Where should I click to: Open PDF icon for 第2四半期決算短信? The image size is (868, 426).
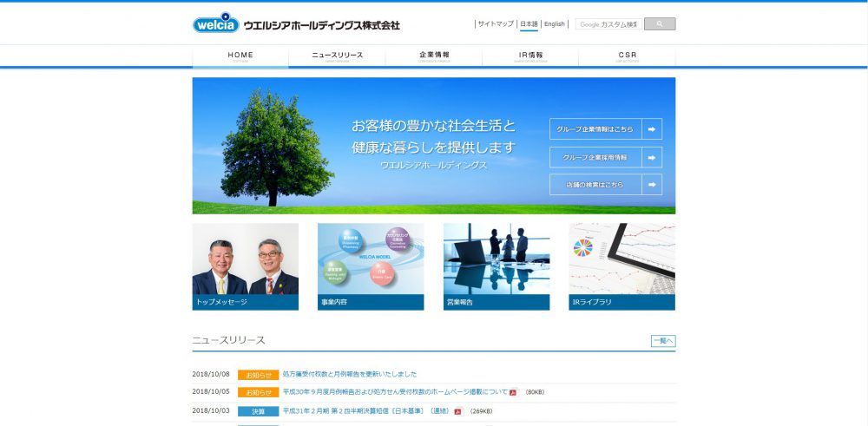click(x=458, y=411)
